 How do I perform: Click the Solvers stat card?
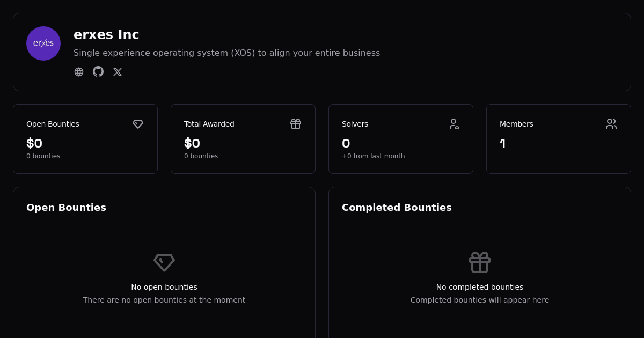coord(401,138)
